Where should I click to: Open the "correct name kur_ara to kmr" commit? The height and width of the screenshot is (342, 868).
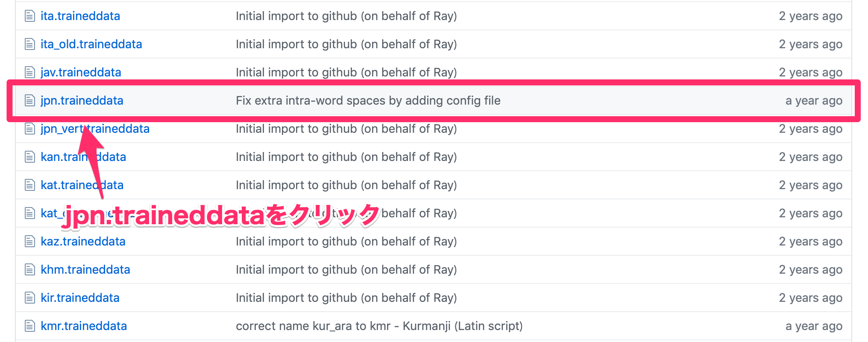click(379, 326)
